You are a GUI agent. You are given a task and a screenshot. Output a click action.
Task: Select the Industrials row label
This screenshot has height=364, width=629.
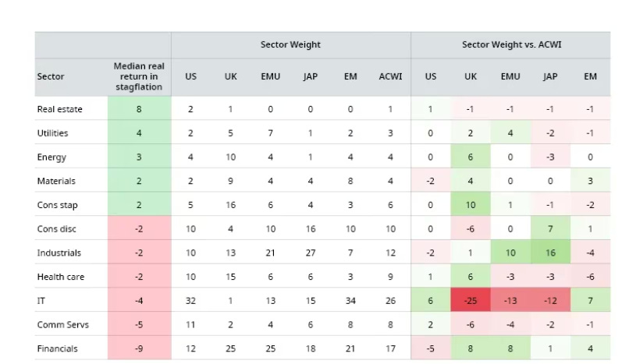(x=59, y=253)
